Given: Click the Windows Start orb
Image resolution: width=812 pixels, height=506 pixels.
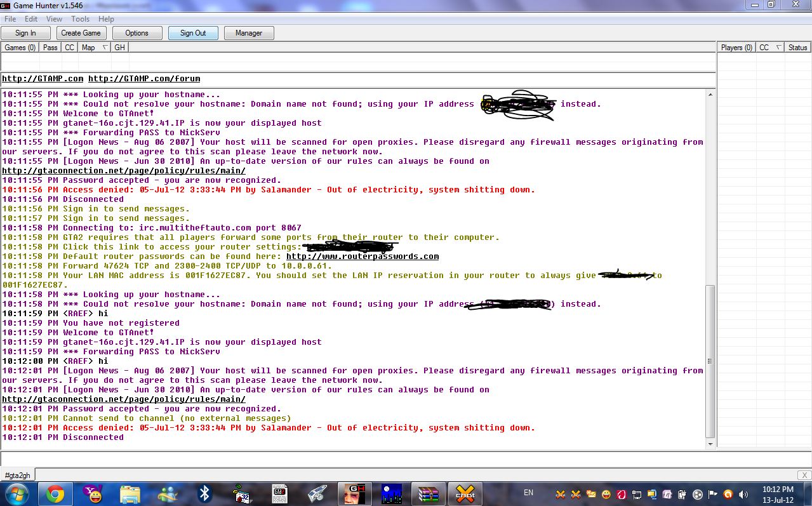Looking at the screenshot, I should 17,493.
